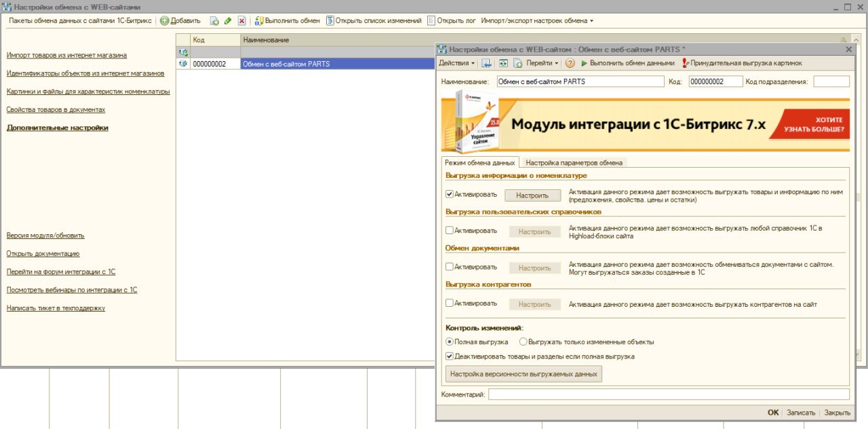The image size is (868, 429).
Task: Click Написать тикет в техподдержку link
Action: (56, 308)
